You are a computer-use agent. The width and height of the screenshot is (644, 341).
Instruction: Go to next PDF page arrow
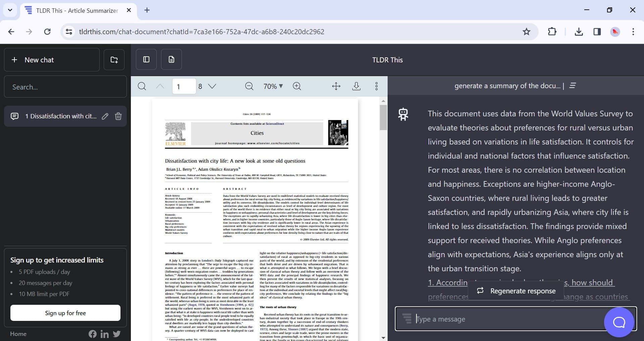click(x=212, y=86)
